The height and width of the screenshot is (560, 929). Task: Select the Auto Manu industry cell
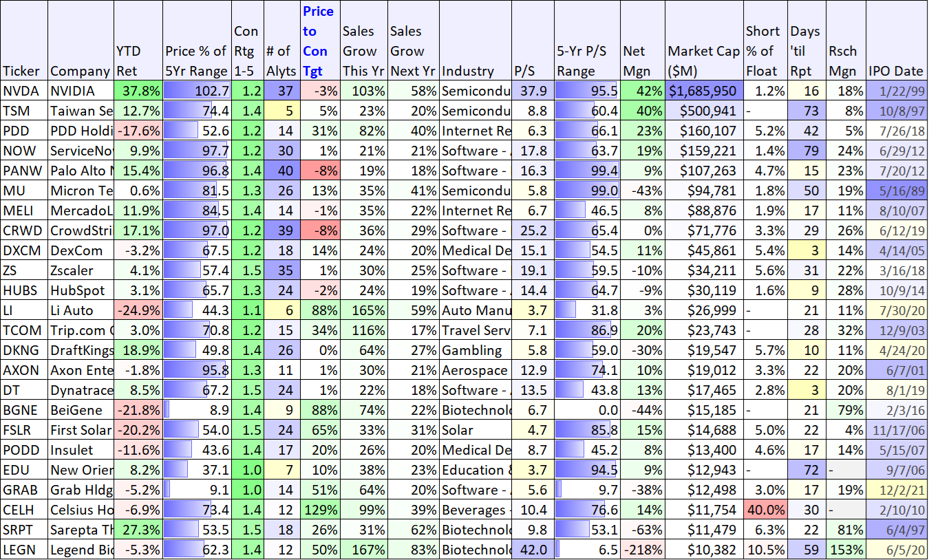476,310
